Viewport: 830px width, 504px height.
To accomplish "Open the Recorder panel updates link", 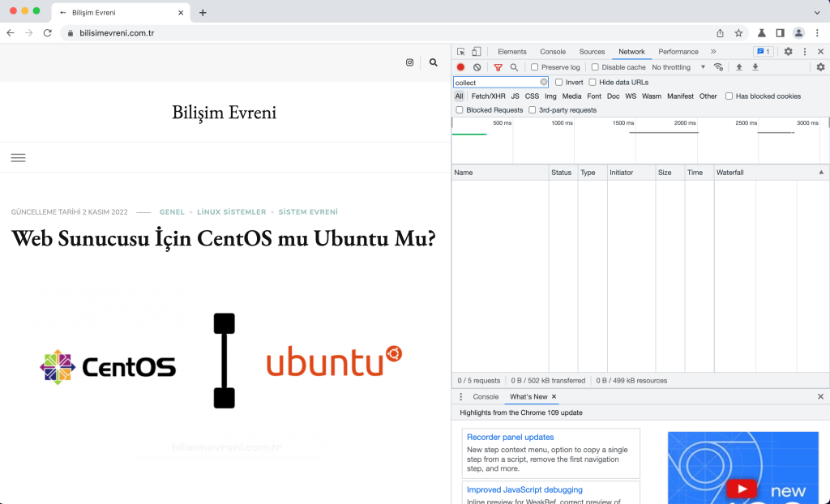I will pos(510,438).
